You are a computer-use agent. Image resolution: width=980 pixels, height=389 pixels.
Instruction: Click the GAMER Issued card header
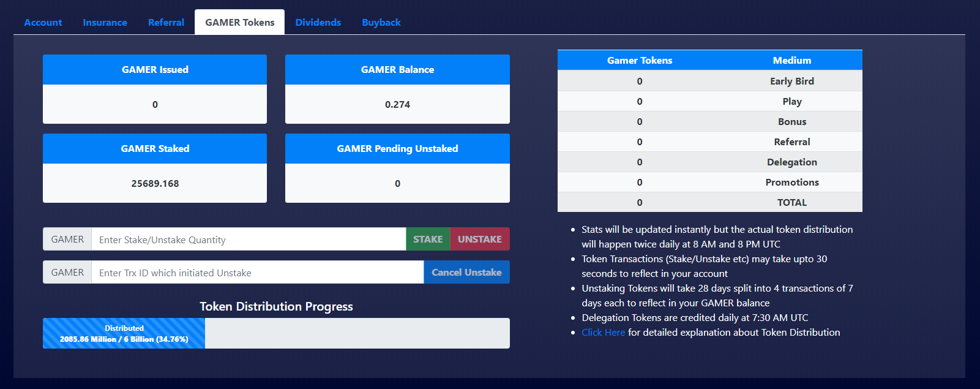point(155,70)
